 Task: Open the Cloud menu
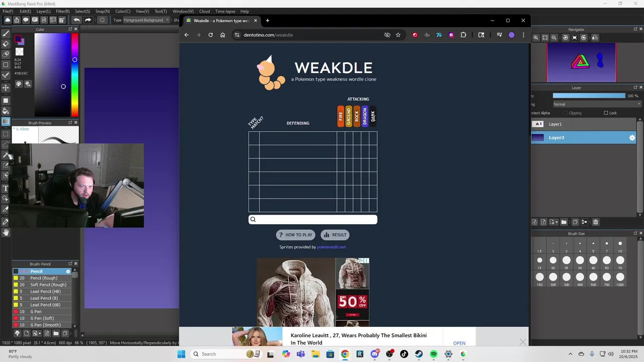pyautogui.click(x=204, y=11)
